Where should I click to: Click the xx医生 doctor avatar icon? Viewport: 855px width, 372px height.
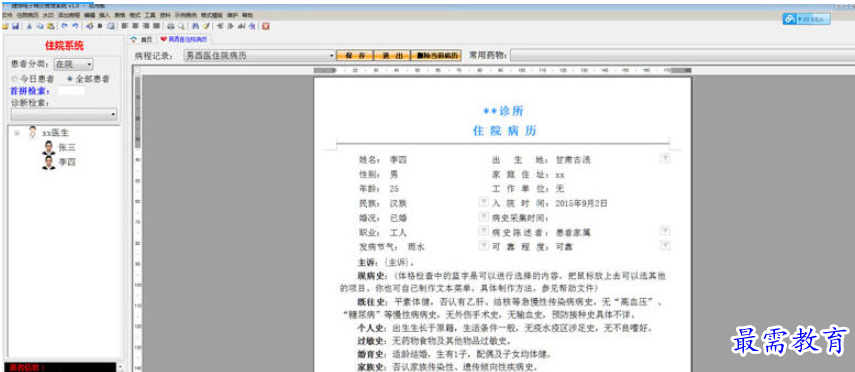pos(33,133)
